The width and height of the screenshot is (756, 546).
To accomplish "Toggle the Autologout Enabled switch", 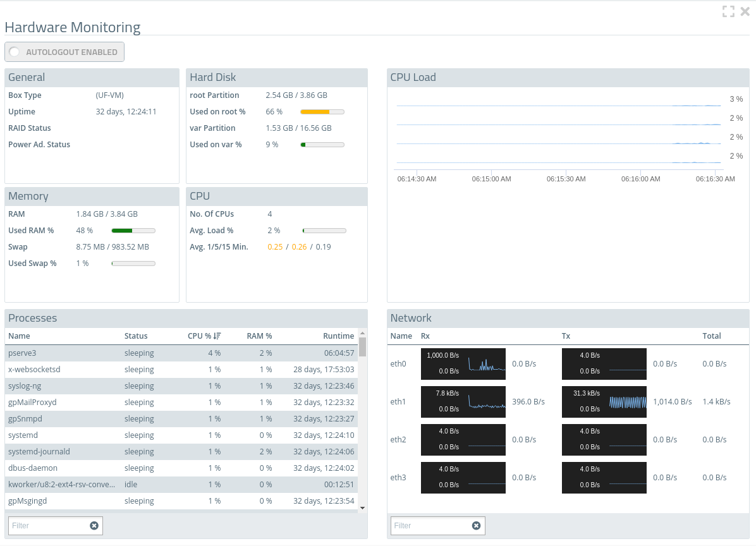I will pyautogui.click(x=15, y=52).
